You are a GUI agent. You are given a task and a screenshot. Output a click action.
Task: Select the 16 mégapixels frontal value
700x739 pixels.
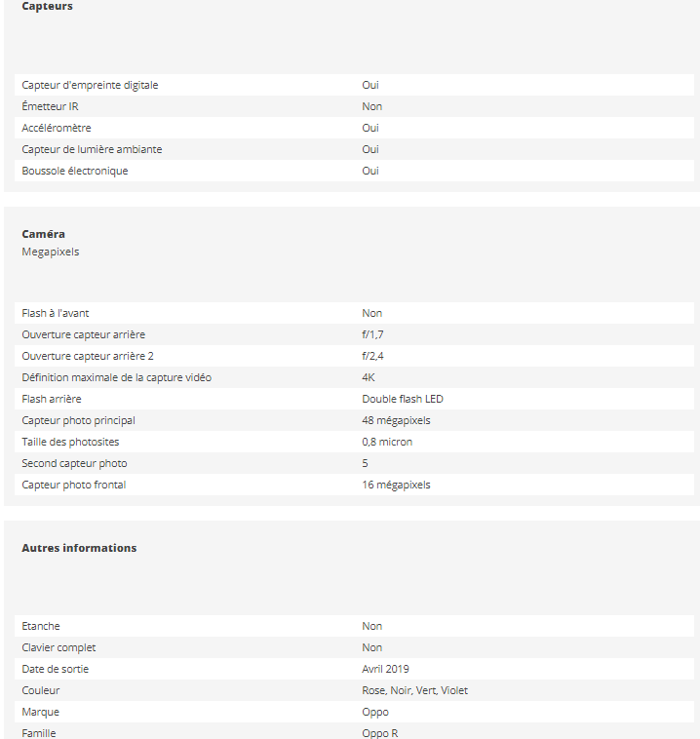pyautogui.click(x=396, y=485)
